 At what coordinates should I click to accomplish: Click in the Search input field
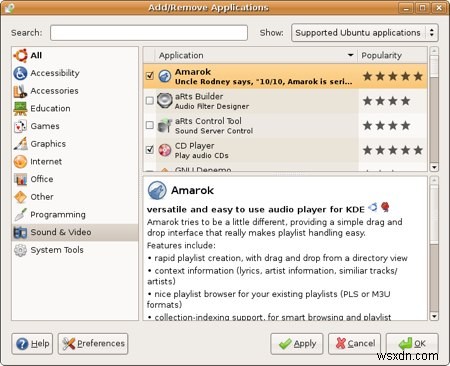click(x=149, y=33)
